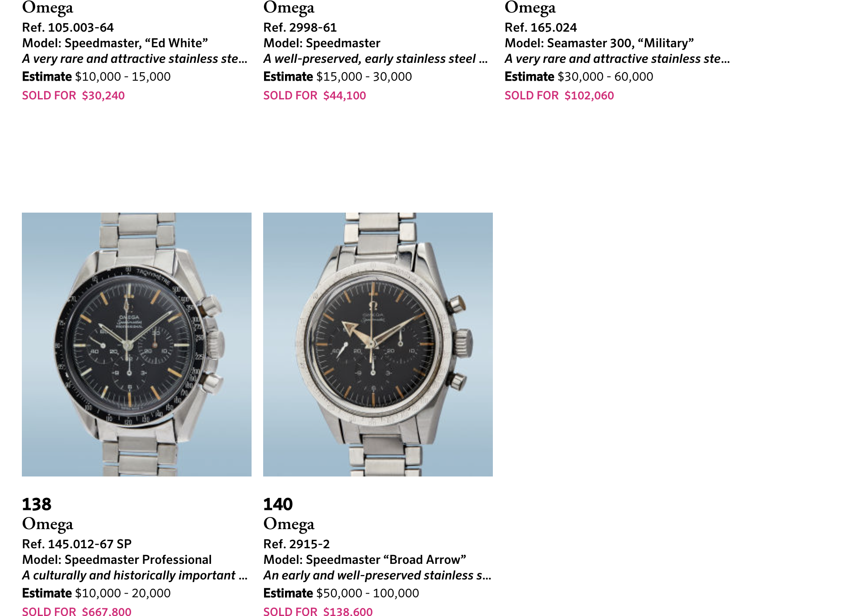This screenshot has height=616, width=843.
Task: Click the SOLD FOR $138,600 price
Action: 318,612
